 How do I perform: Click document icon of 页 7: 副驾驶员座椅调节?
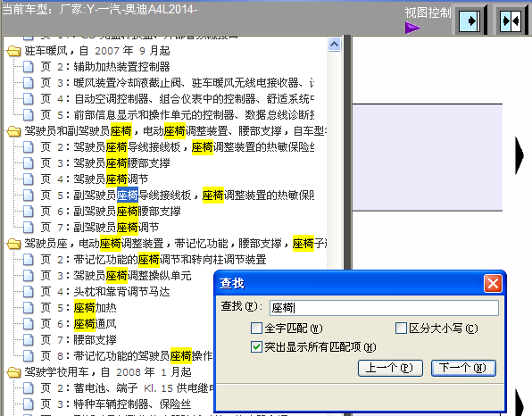pos(29,228)
